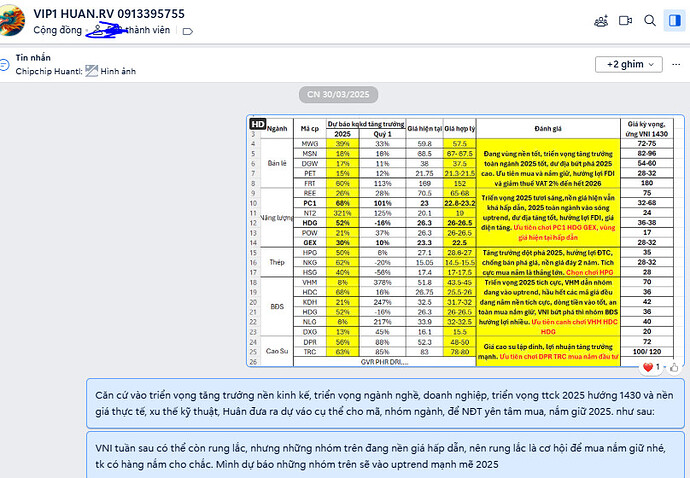Start a video call with the group
Screen dimensions: 690x478
pos(626,20)
